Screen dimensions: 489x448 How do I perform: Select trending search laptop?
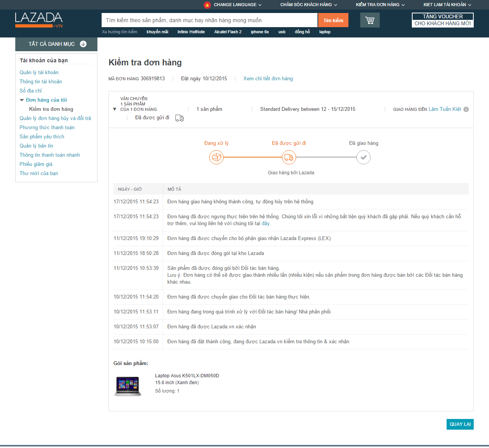[325, 32]
